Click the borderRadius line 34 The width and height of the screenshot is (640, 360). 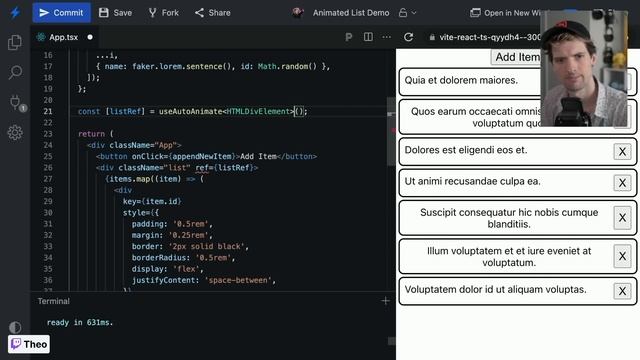point(183,258)
